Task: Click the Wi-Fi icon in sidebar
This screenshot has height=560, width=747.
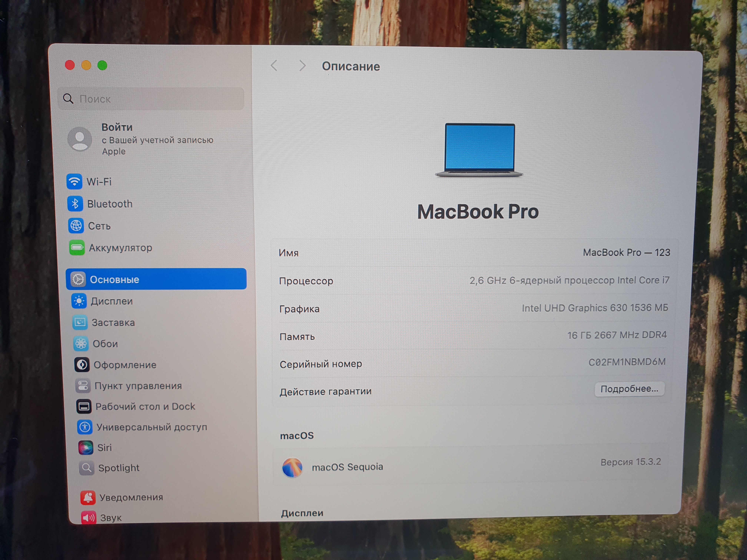Action: [74, 182]
